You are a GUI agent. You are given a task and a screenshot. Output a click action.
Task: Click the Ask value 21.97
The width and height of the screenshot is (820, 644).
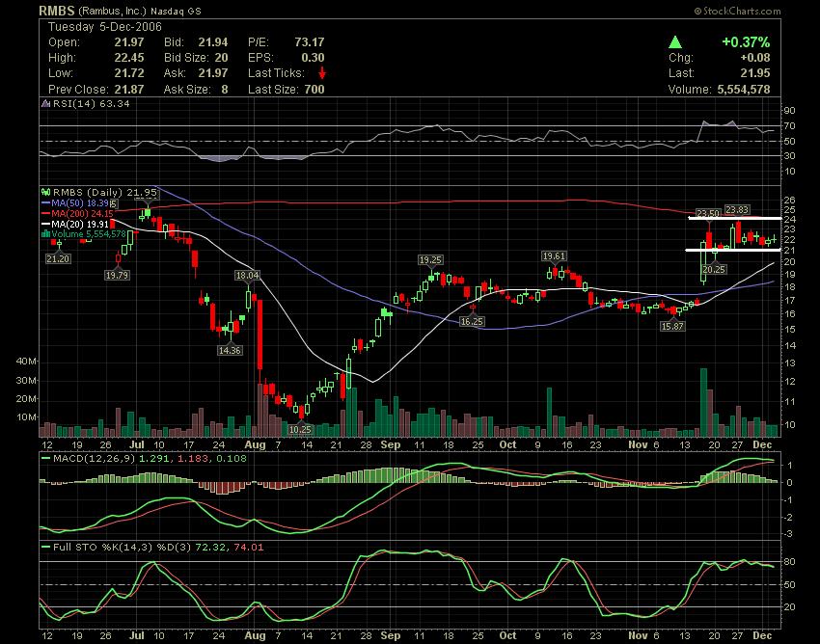(213, 73)
